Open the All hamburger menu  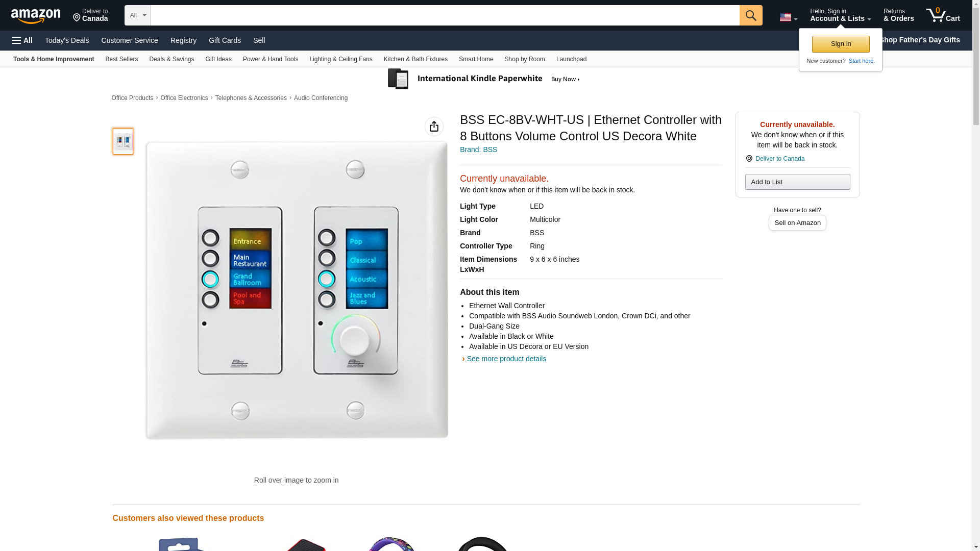click(22, 40)
